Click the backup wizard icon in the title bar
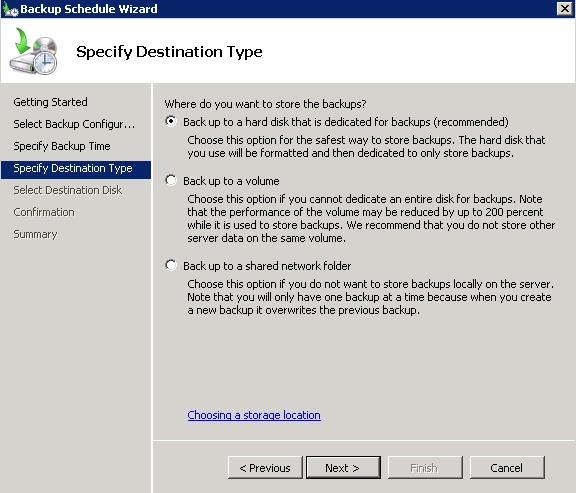This screenshot has width=576, height=493. (x=10, y=9)
